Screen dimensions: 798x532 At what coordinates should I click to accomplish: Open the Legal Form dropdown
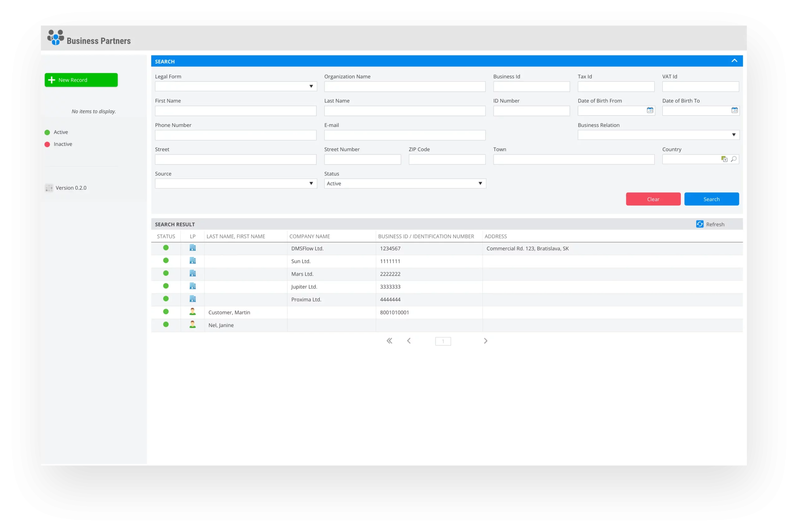236,87
